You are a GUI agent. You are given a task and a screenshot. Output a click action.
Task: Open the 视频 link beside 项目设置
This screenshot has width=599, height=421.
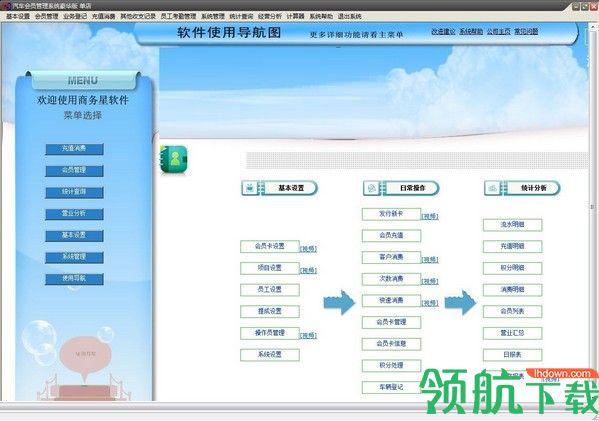[308, 271]
